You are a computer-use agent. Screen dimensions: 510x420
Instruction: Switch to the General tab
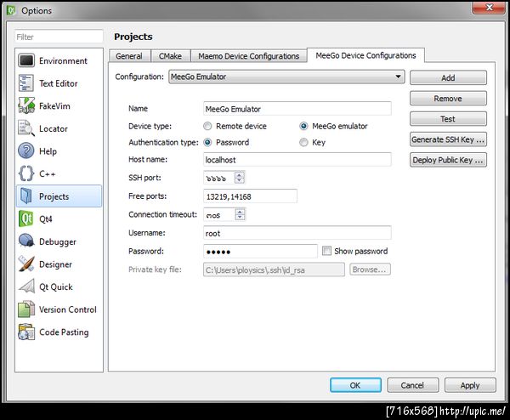pyautogui.click(x=129, y=56)
